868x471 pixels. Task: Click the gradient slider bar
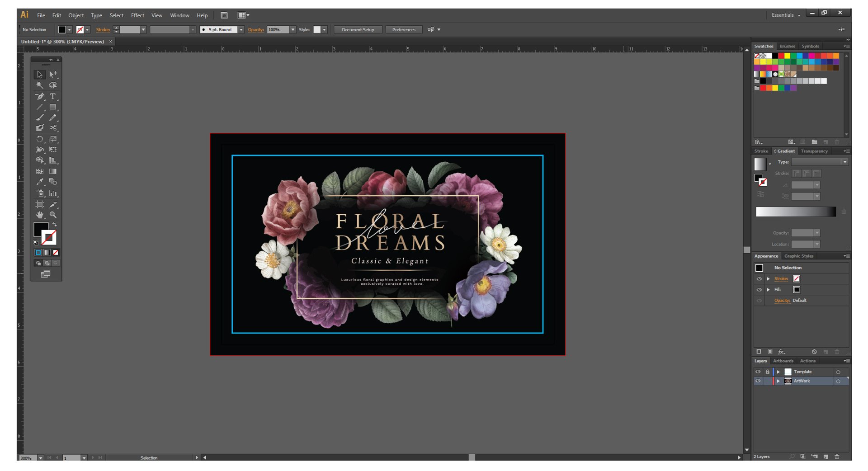(796, 212)
